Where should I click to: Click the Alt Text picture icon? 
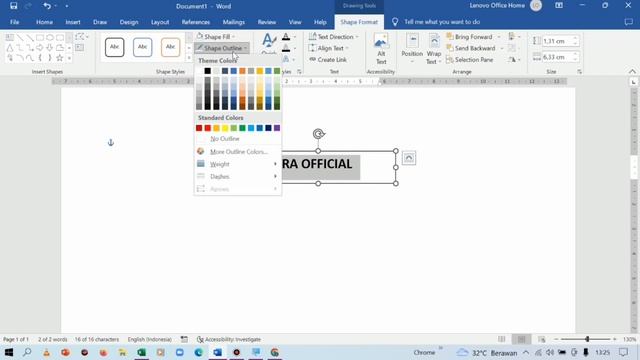[x=381, y=42]
